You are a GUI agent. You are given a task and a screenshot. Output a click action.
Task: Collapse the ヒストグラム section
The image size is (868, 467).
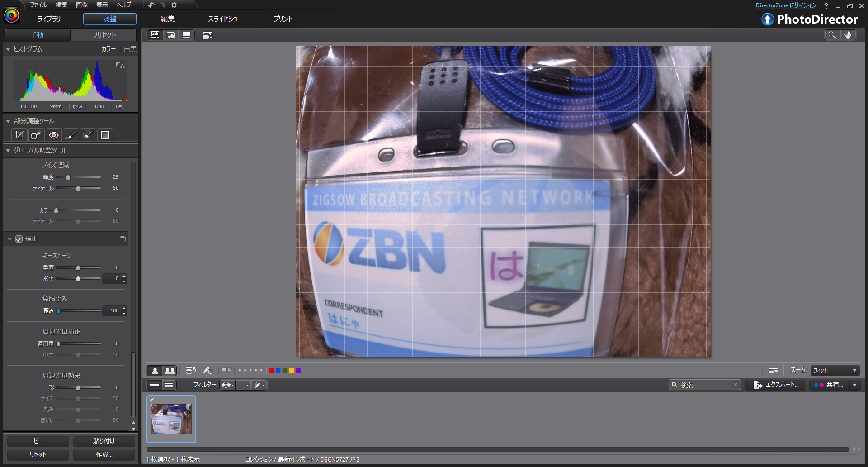coord(8,49)
